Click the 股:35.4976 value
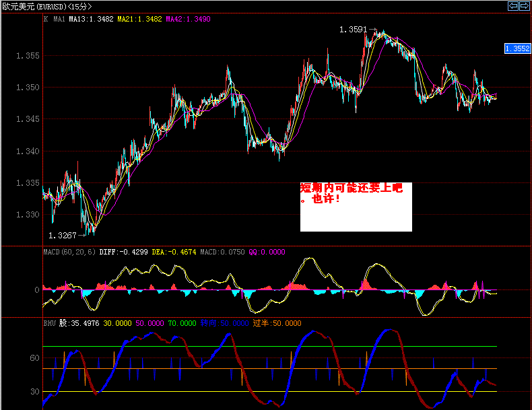Image resolution: width=532 pixels, height=410 pixels. tap(79, 323)
